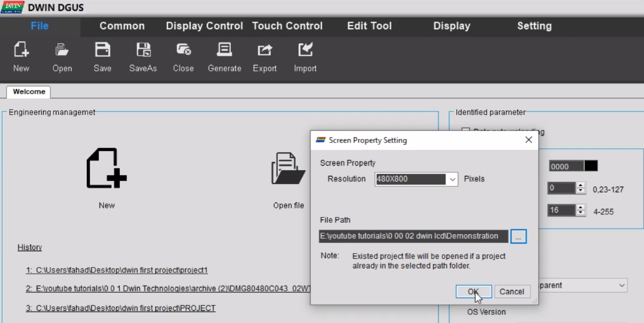Decrease the 0,23-127 spinner value
This screenshot has height=323, width=644.
tap(581, 191)
